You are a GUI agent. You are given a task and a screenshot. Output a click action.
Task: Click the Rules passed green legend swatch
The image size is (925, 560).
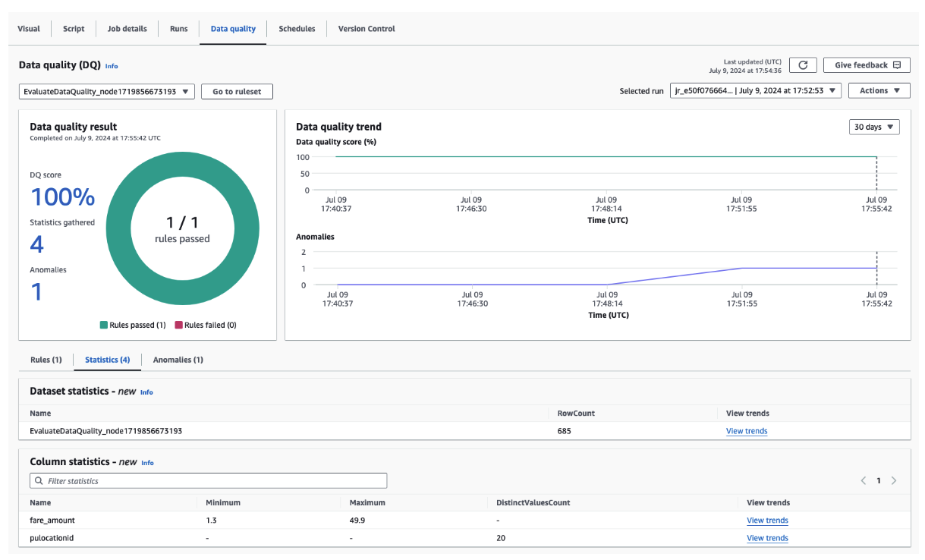click(104, 325)
